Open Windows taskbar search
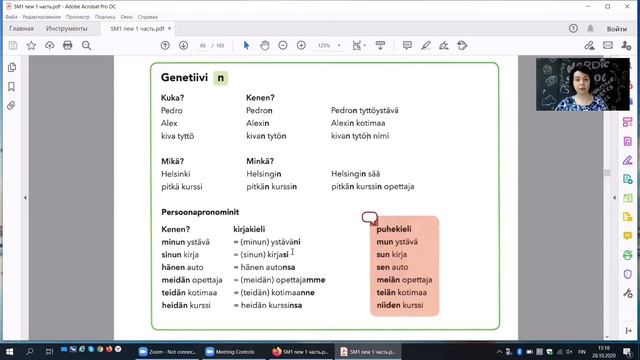Image resolution: width=640 pixels, height=360 pixels. point(29,351)
